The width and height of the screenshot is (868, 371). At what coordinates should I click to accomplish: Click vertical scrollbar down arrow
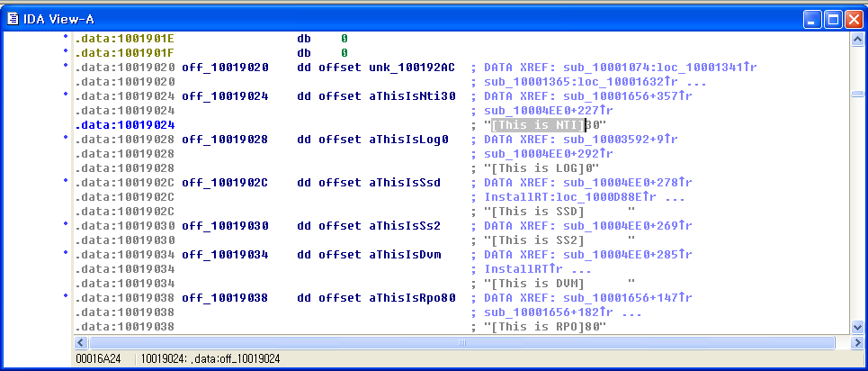(857, 327)
